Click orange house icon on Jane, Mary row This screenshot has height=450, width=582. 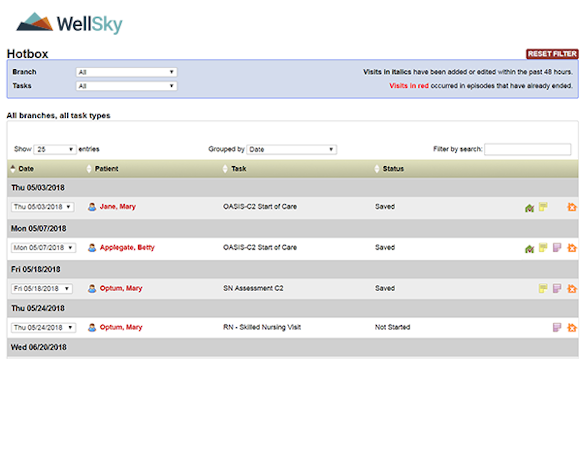coord(572,207)
